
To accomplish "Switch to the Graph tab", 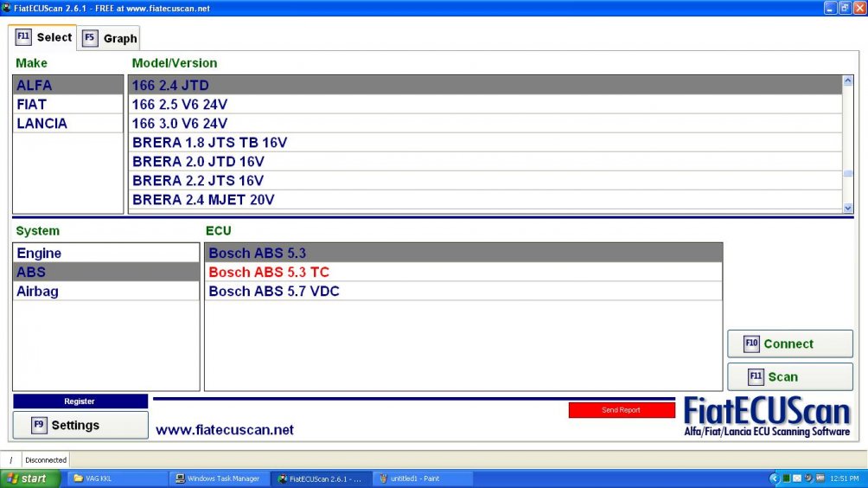I will tap(110, 38).
